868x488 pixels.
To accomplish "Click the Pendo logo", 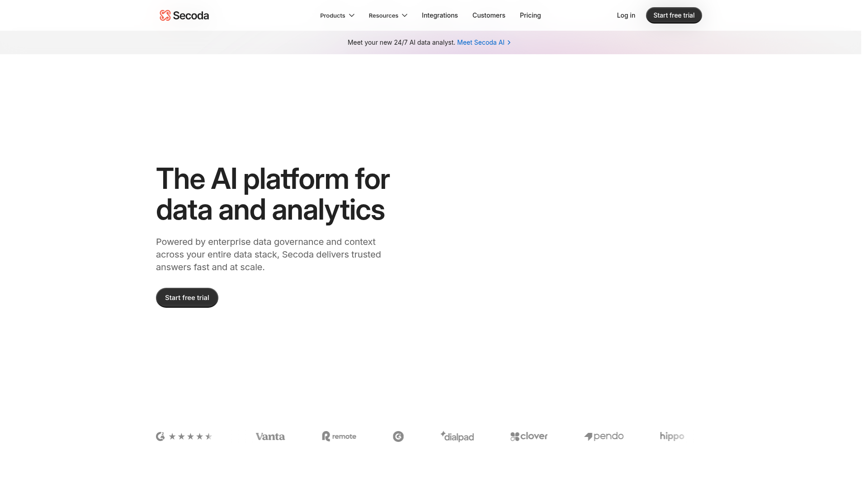I will [x=604, y=436].
